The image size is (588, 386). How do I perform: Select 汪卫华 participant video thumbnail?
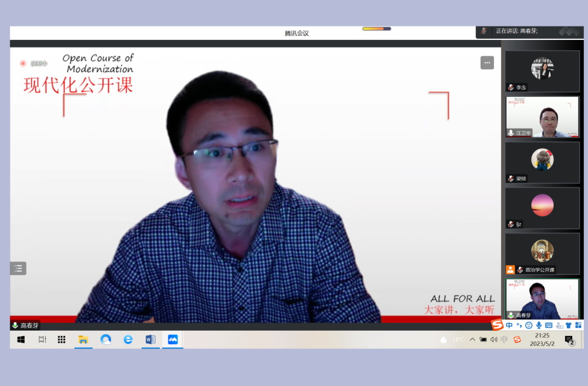[542, 117]
